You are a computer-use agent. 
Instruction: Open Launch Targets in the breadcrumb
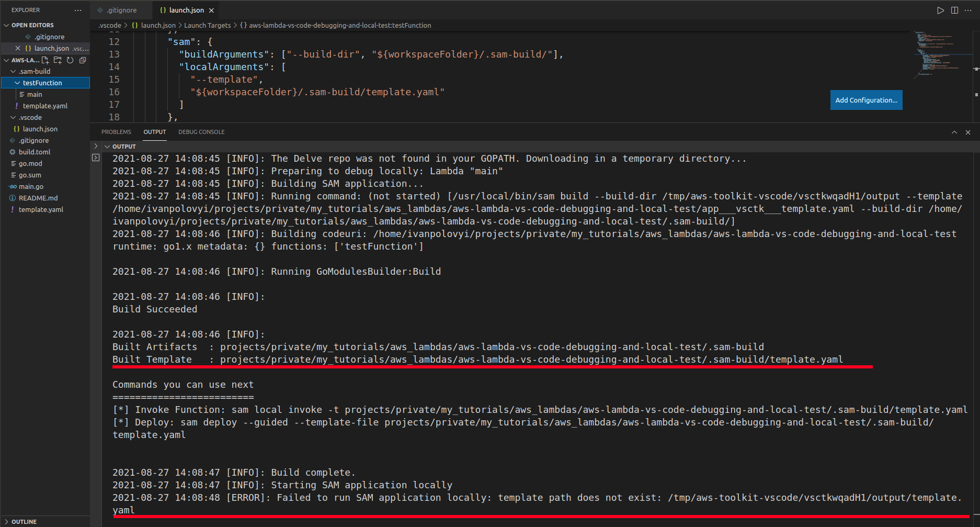pyautogui.click(x=207, y=25)
